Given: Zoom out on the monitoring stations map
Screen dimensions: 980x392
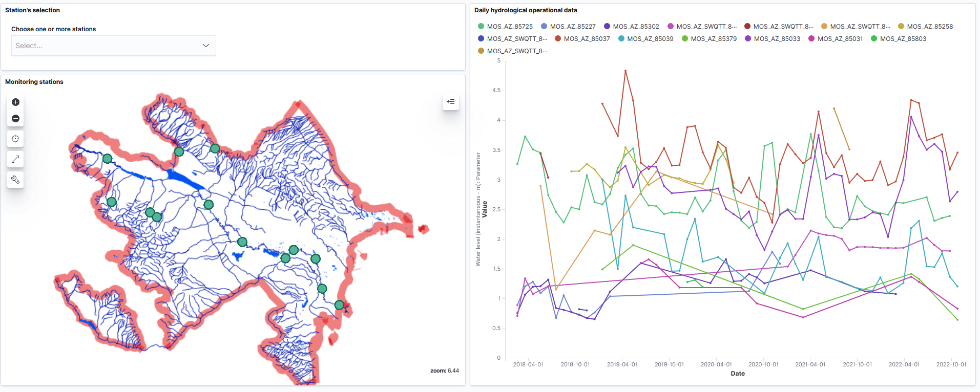Looking at the screenshot, I should pos(15,119).
